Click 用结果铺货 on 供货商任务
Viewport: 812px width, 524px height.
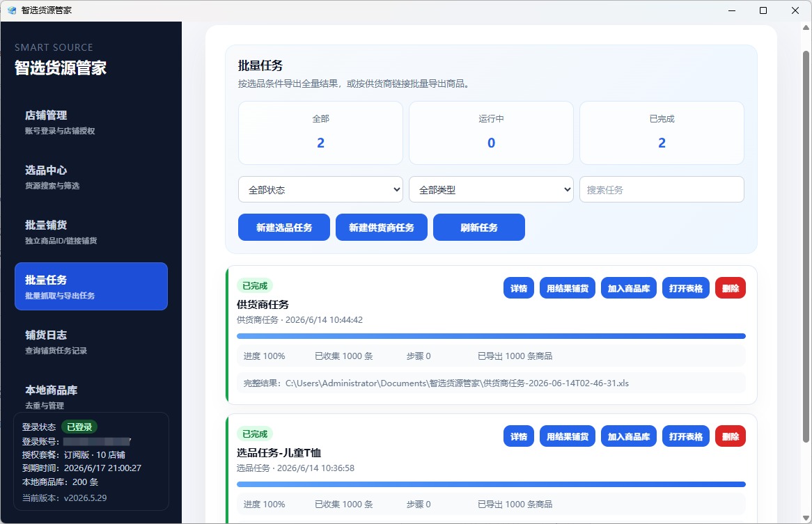(568, 288)
